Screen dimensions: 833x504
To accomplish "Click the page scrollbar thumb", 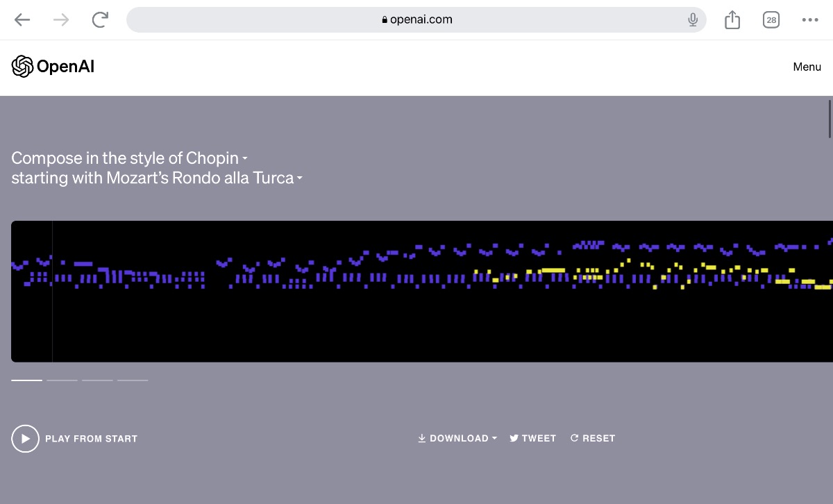I will [x=830, y=119].
